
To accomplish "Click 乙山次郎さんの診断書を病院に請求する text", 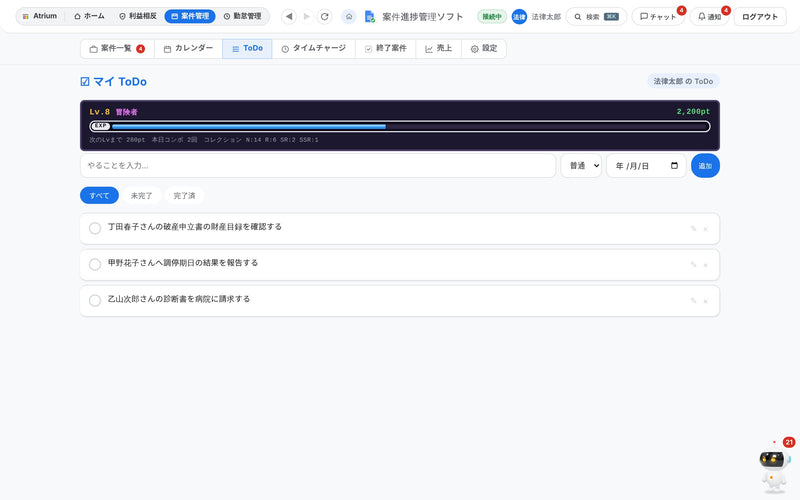I will pyautogui.click(x=179, y=299).
